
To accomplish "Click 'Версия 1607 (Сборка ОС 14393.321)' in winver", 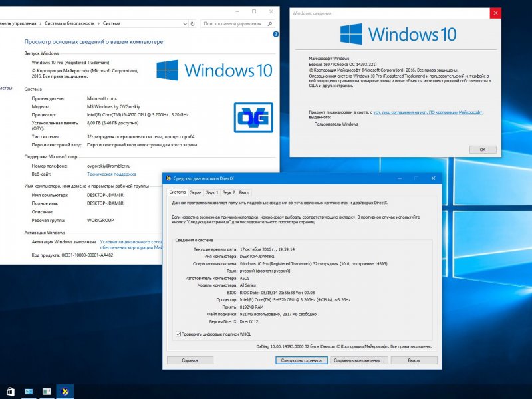I will click(342, 64).
